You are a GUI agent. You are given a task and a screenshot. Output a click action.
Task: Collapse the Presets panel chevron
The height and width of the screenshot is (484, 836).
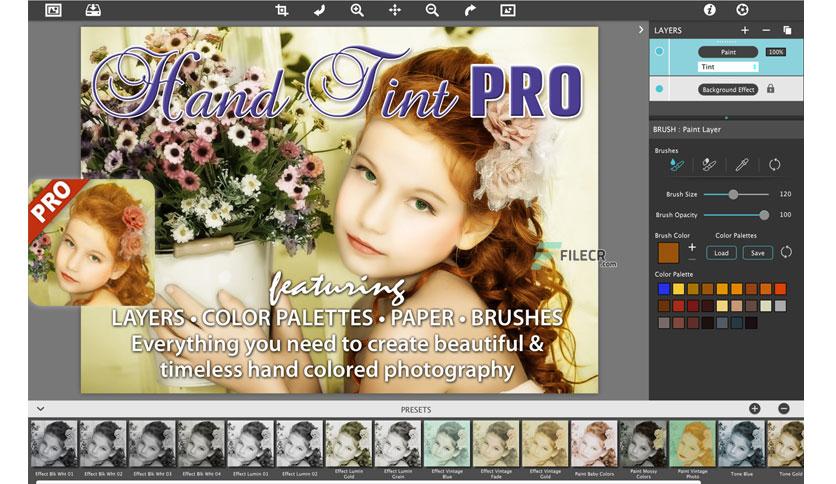(41, 409)
